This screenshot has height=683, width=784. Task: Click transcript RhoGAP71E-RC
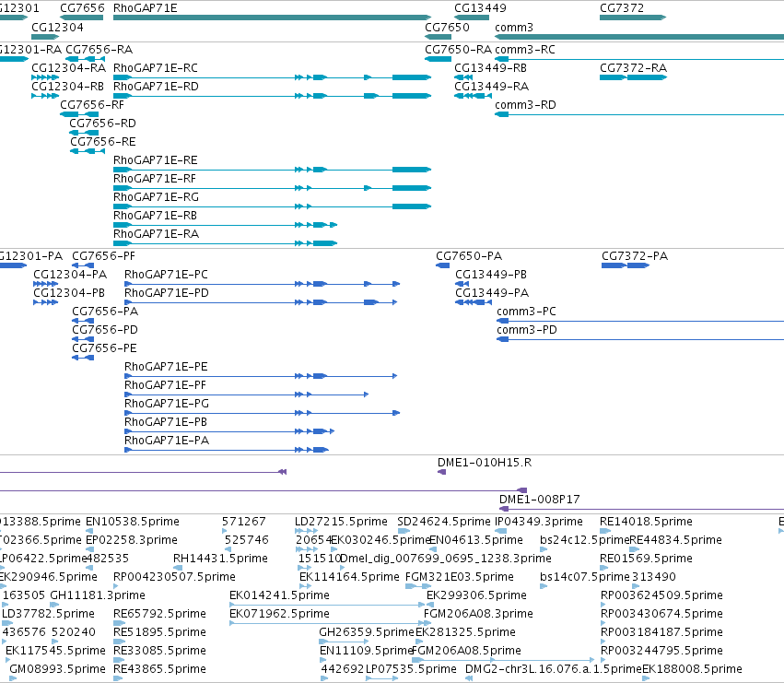272,77
